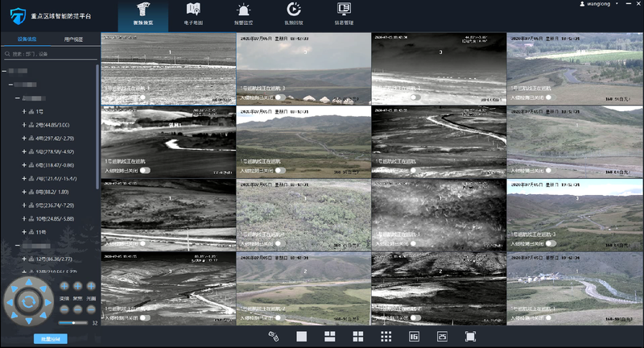The width and height of the screenshot is (644, 348).
Task: Expand device 10号(24.85/-5.88) tree node
Action: (x=25, y=218)
